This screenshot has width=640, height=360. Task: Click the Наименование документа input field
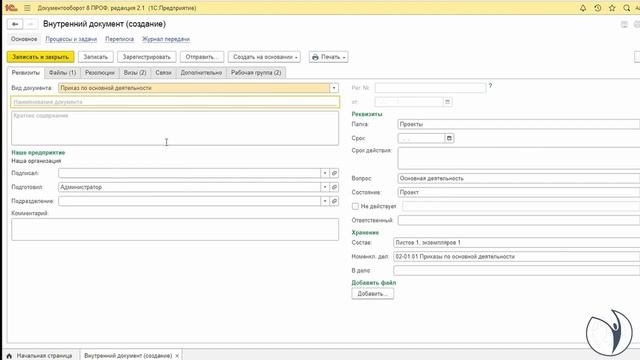coord(175,102)
